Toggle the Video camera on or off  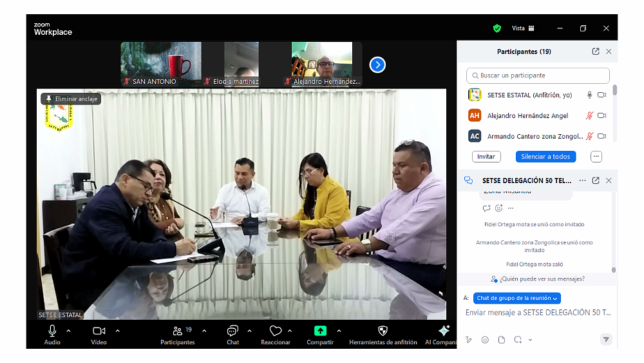(99, 331)
